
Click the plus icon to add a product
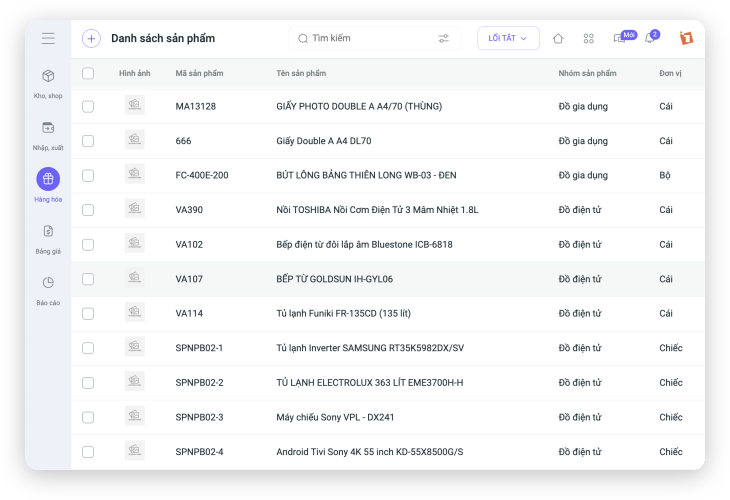tap(91, 39)
